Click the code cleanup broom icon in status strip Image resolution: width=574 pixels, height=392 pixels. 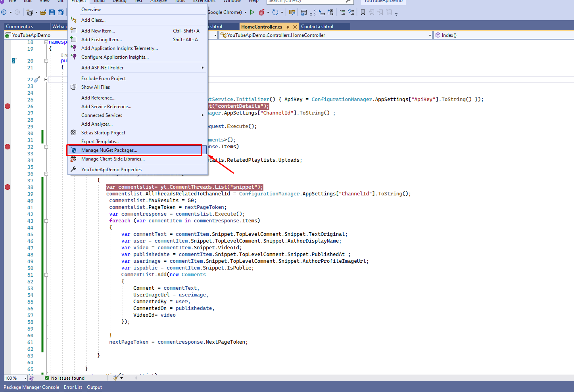[x=116, y=378]
